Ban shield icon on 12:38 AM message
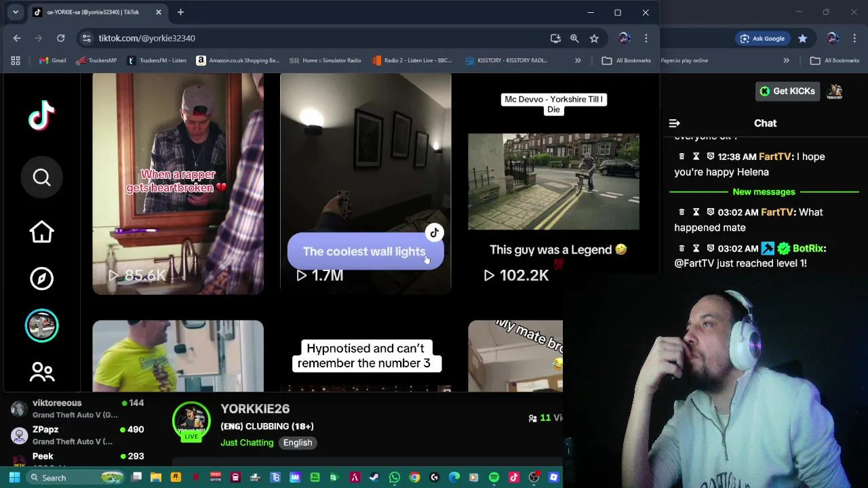Image resolution: width=868 pixels, height=488 pixels. point(710,157)
